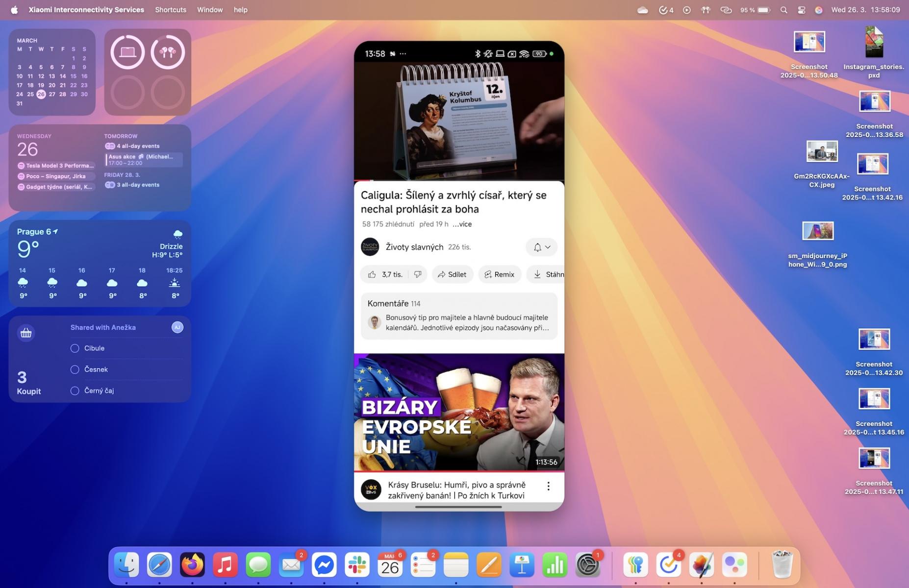Open Xiaomi Interconnectivity Services menu
The width and height of the screenshot is (909, 588).
tap(86, 10)
